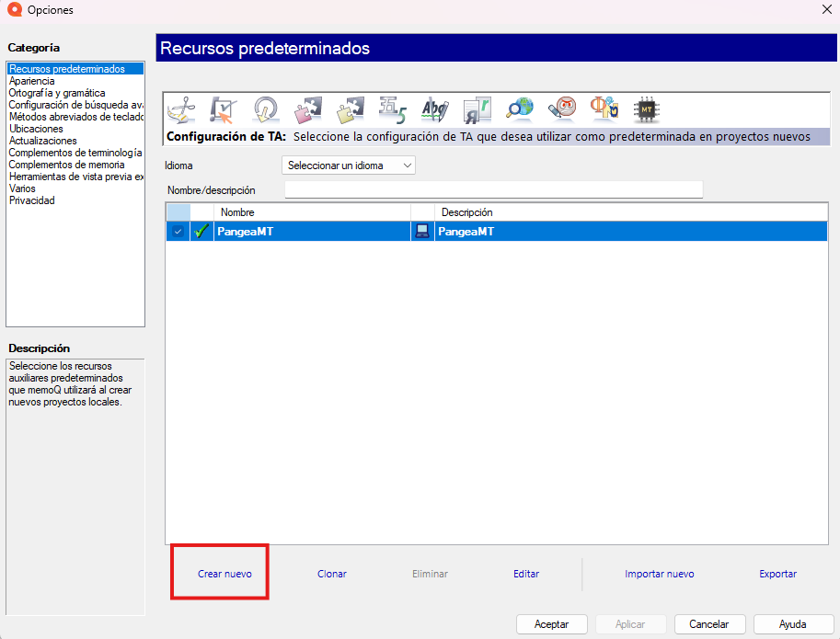Click the LQA smiley magnifier icon
Screen dimensions: 840x639
pyautogui.click(x=562, y=109)
